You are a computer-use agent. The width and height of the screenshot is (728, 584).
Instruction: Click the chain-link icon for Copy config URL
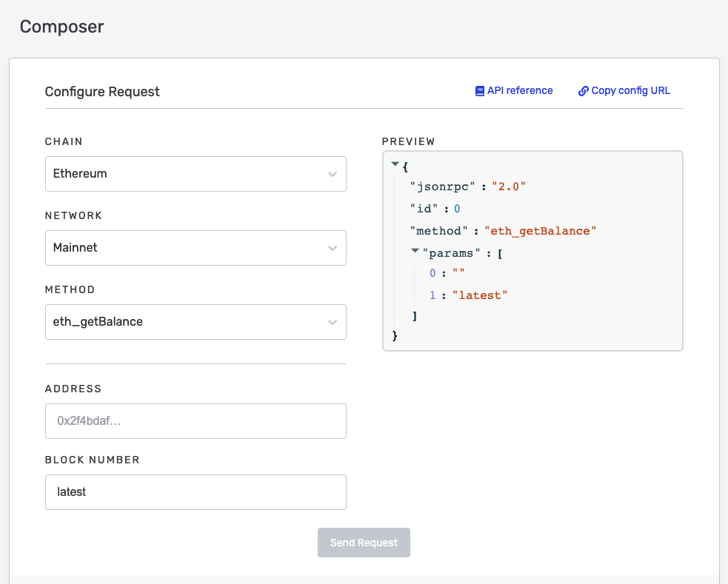(x=583, y=91)
